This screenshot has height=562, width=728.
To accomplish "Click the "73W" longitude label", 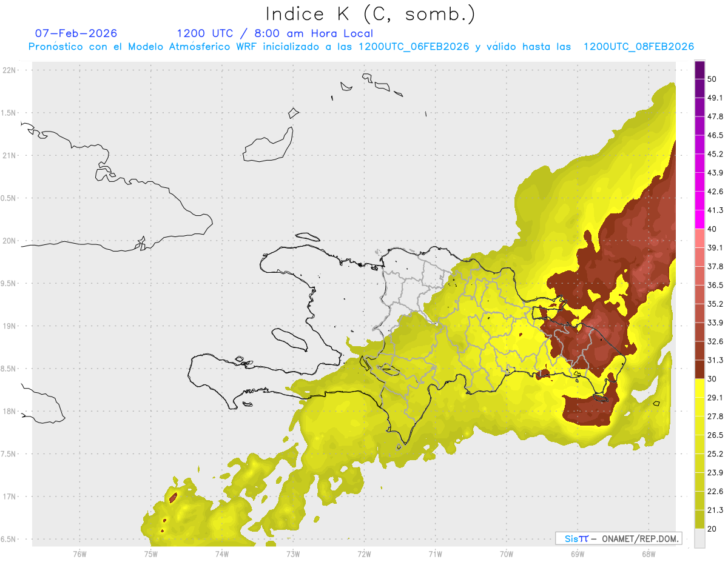I will (x=293, y=554).
